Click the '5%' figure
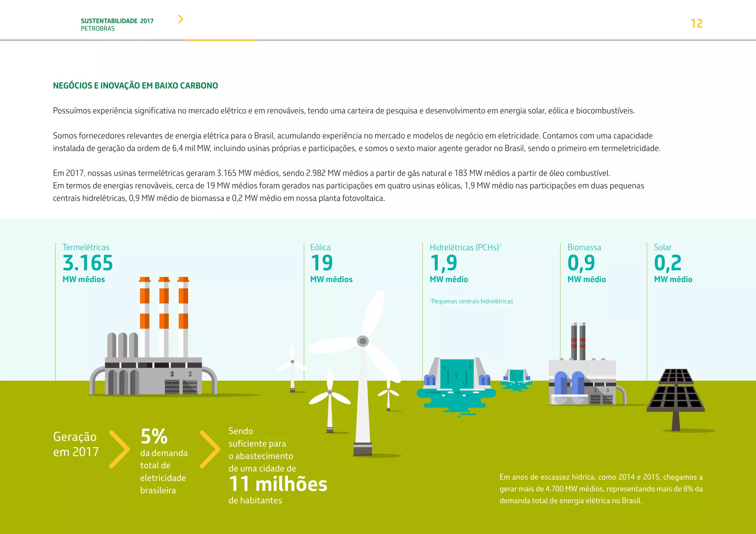Image resolution: width=756 pixels, height=534 pixels. point(154,437)
